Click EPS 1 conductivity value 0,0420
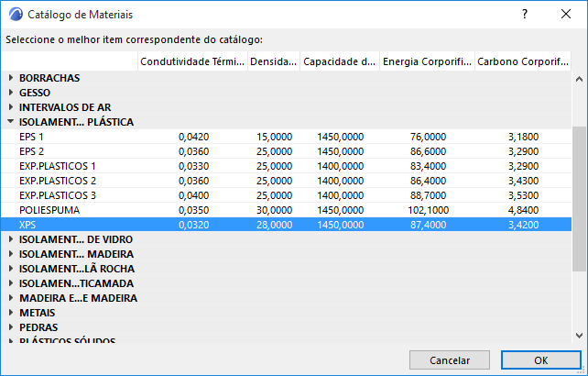 pyautogui.click(x=193, y=137)
